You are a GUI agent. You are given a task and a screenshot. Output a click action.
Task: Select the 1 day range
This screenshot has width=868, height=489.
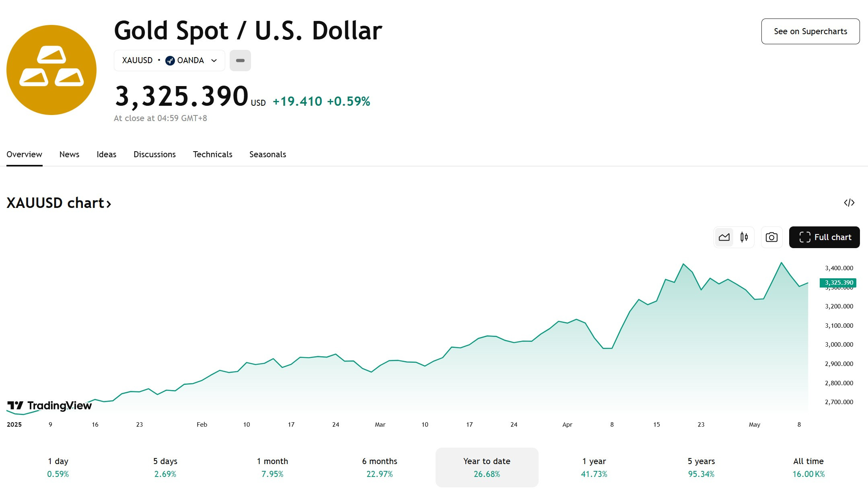coord(58,467)
